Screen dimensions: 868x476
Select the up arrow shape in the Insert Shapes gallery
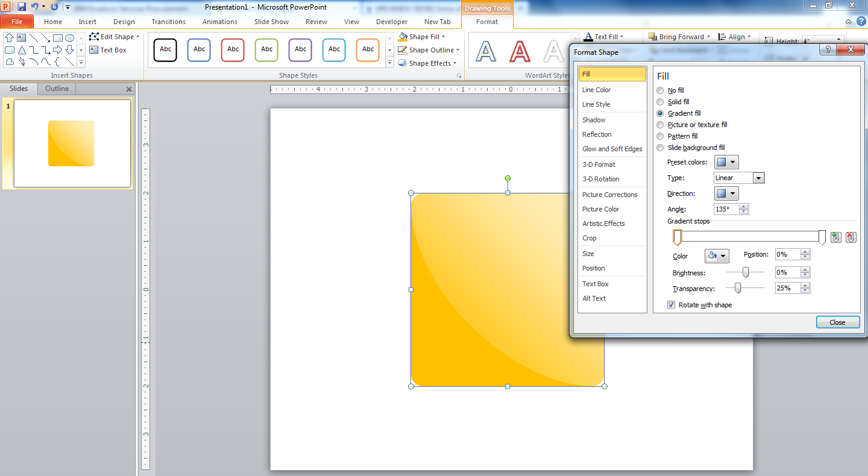click(9, 37)
